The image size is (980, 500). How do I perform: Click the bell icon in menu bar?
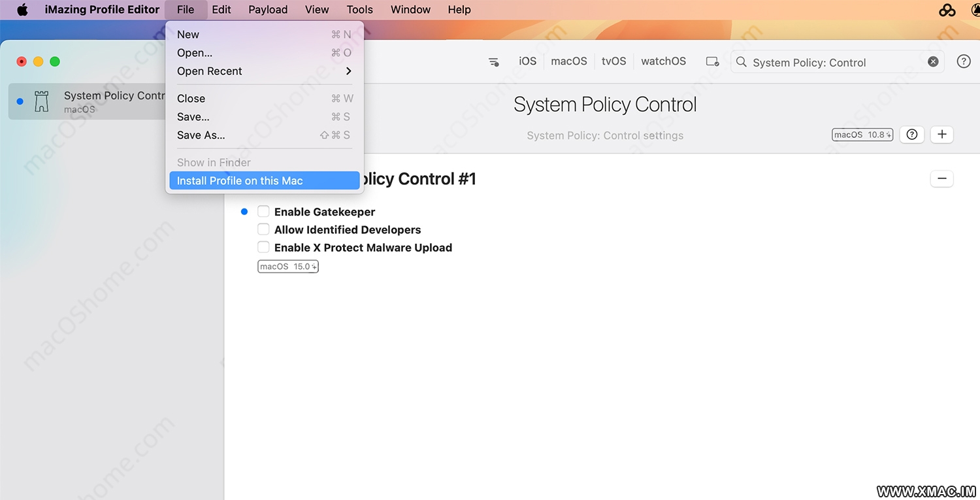(975, 10)
